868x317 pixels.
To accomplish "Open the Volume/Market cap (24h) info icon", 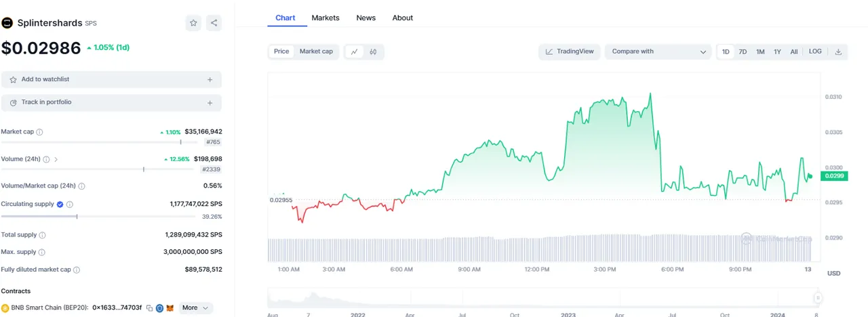I will (x=82, y=186).
